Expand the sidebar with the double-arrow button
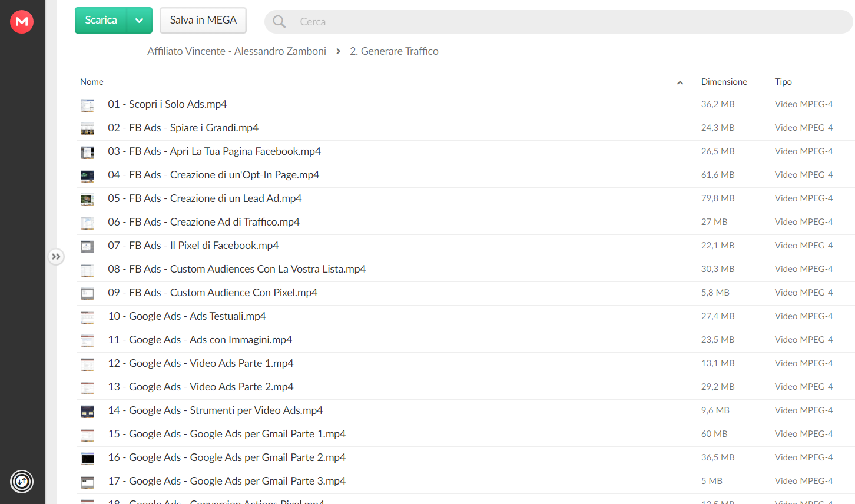This screenshot has height=504, width=855. tap(56, 257)
